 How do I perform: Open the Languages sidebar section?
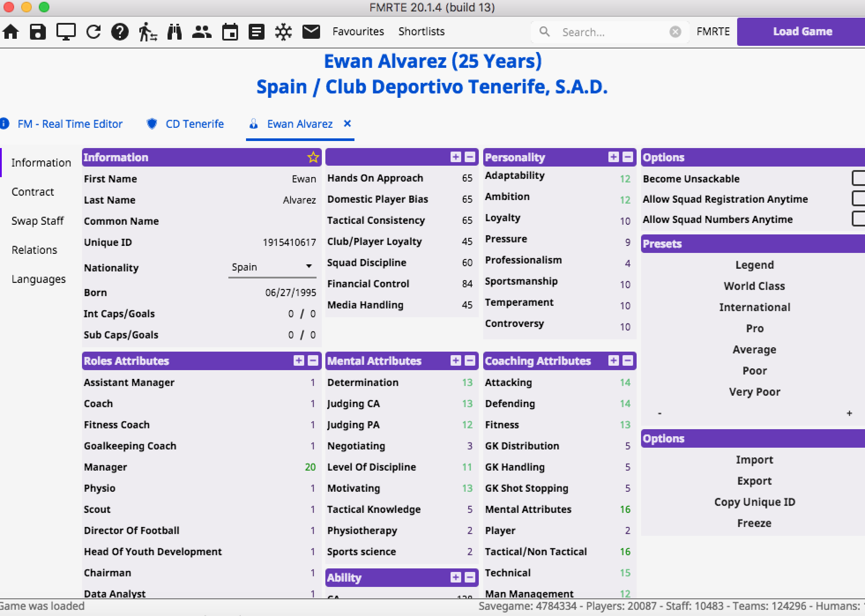tap(38, 279)
